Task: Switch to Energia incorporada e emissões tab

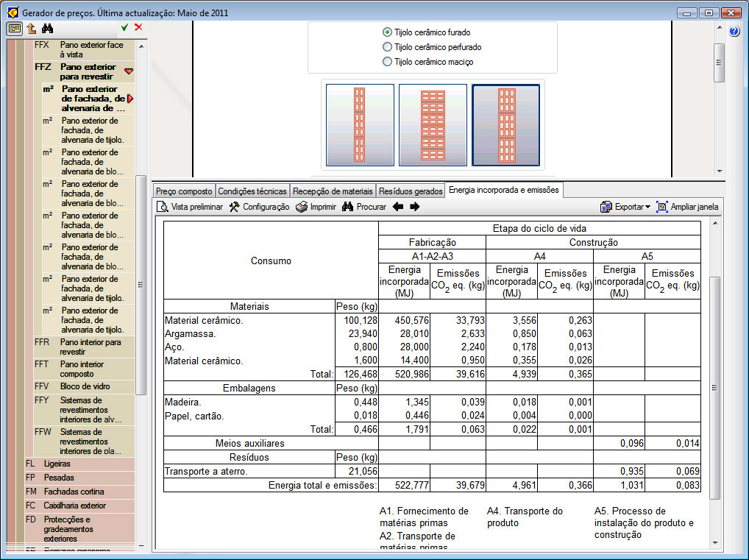Action: [x=504, y=190]
